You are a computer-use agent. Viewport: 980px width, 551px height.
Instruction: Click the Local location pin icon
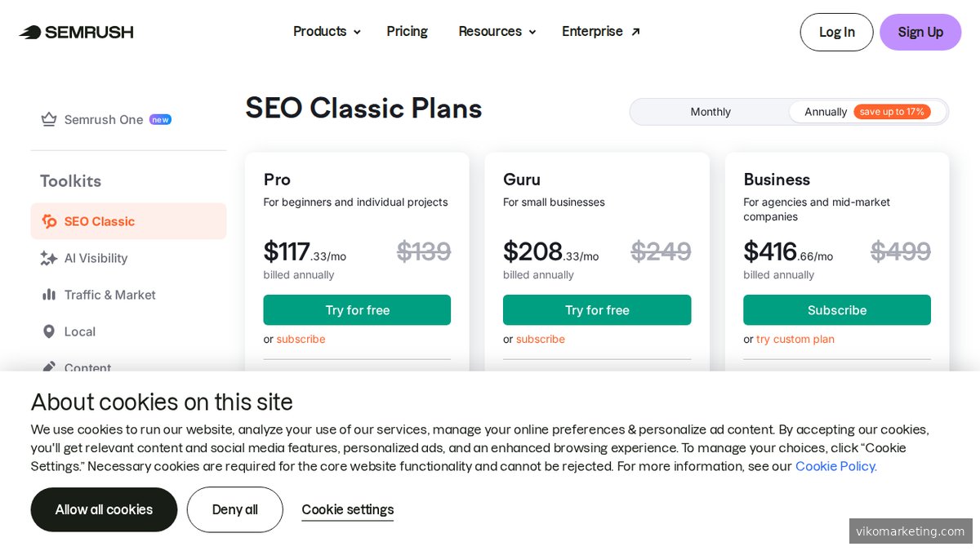pos(51,331)
